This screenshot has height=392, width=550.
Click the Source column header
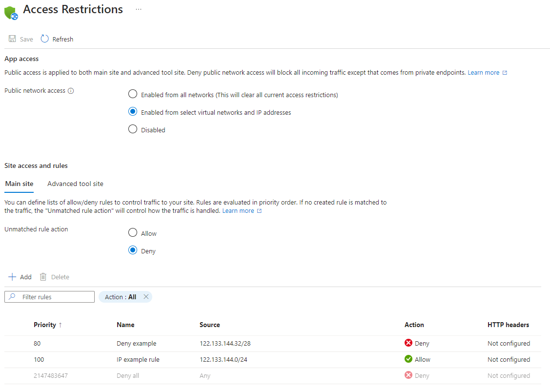[x=210, y=325]
